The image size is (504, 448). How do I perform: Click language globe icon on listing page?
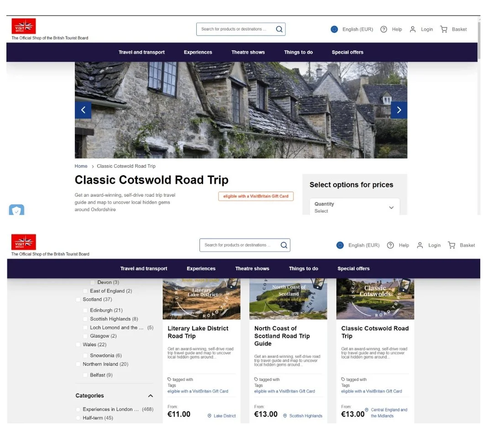pyautogui.click(x=340, y=245)
